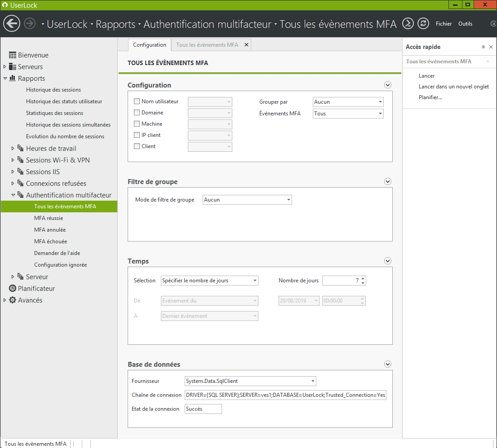Collapse the Filtre de groupe section
Viewport: 497px width, 448px height.
(388, 181)
